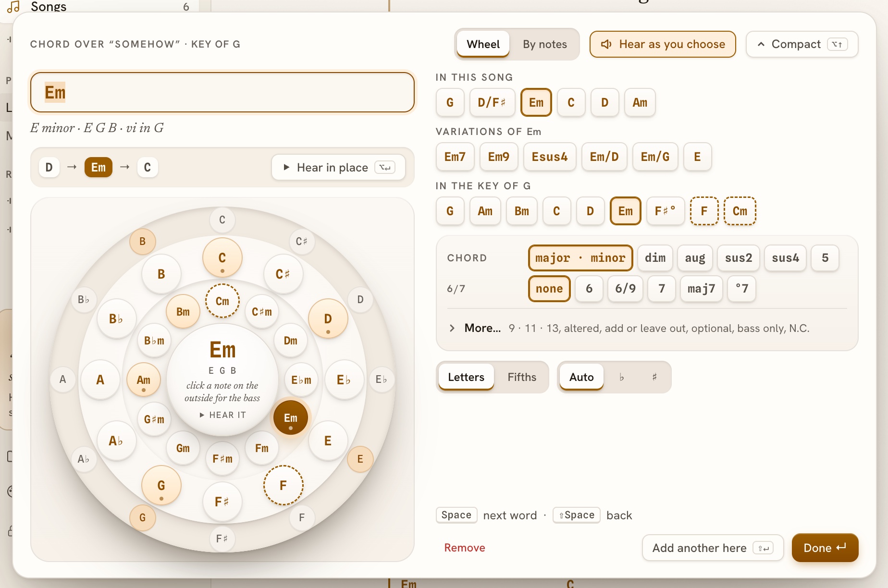Screen dimensions: 888x588
Task: Select D/F♯ from In This Song
Action: coord(492,103)
